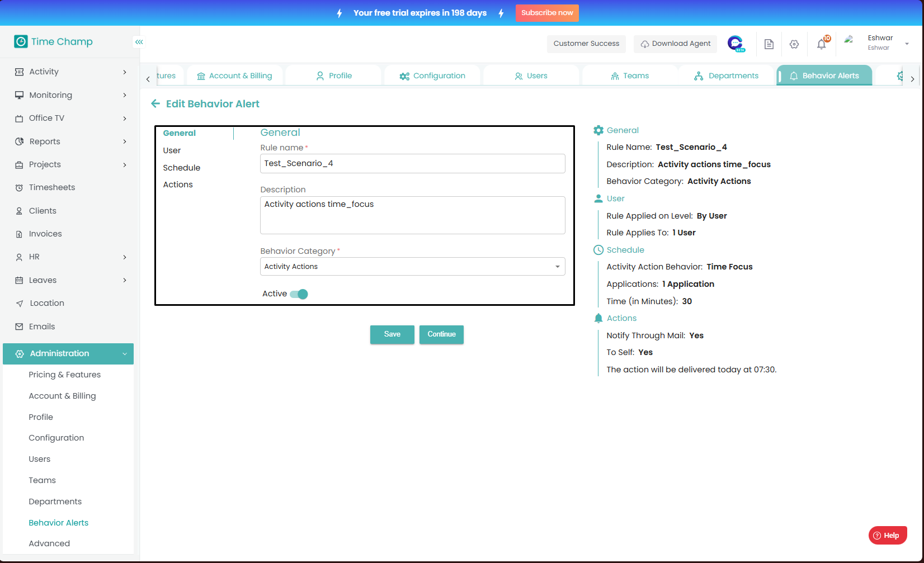Open the Behavior Category dropdown

(412, 267)
